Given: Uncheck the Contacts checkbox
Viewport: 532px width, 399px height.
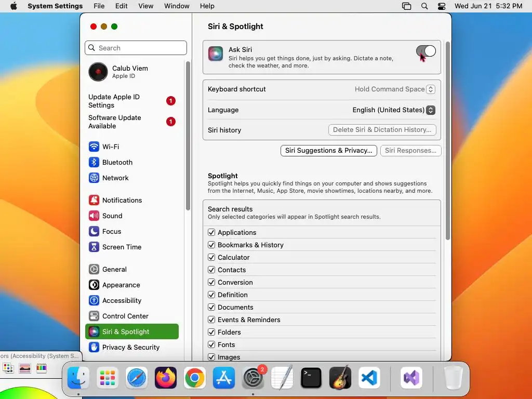Looking at the screenshot, I should click(x=211, y=270).
